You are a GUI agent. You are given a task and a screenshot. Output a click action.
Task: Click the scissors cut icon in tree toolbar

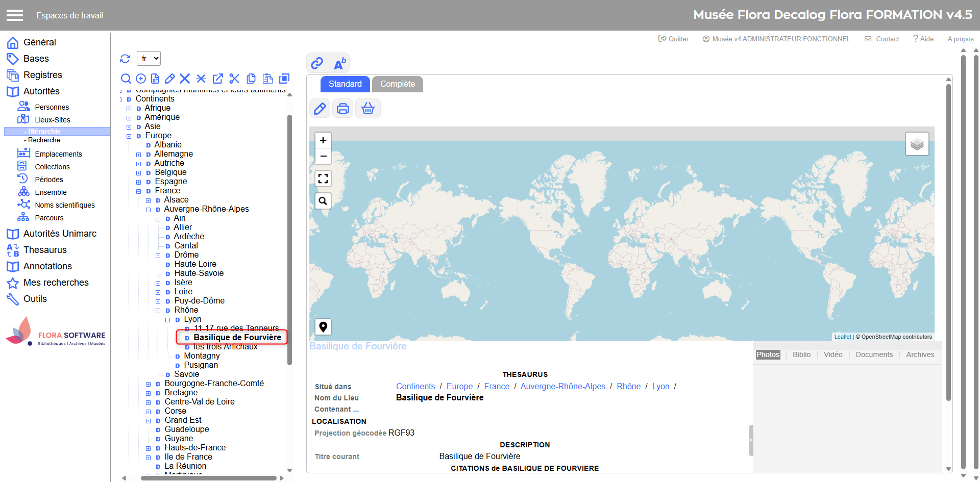[234, 79]
